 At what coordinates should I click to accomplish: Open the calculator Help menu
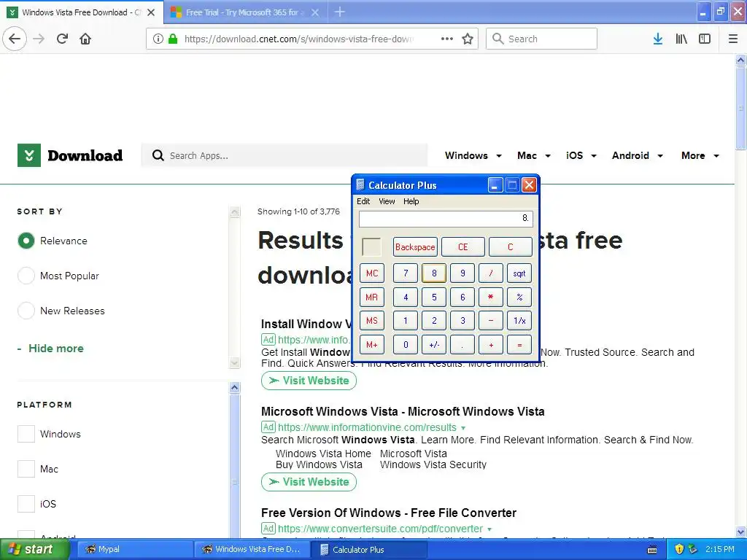411,201
